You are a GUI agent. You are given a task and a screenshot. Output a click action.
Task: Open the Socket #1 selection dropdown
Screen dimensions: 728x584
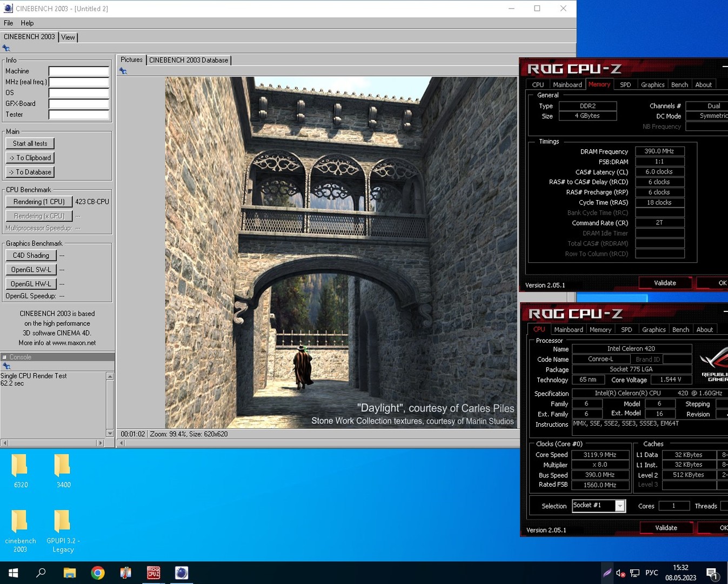click(x=620, y=506)
